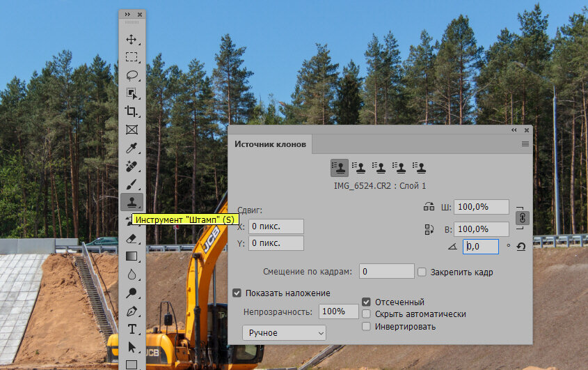Click the Y offset field
588x370 pixels.
point(276,243)
